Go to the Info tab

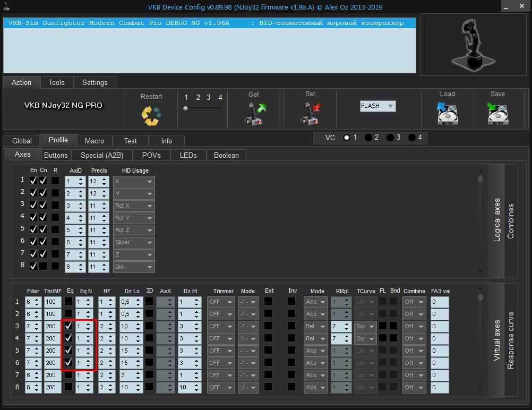pyautogui.click(x=166, y=141)
